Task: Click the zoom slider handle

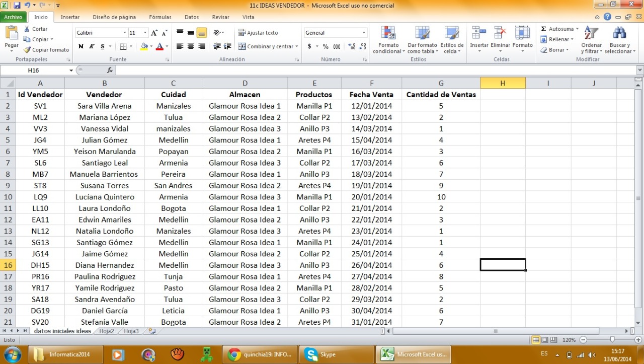Action: pyautogui.click(x=612, y=340)
